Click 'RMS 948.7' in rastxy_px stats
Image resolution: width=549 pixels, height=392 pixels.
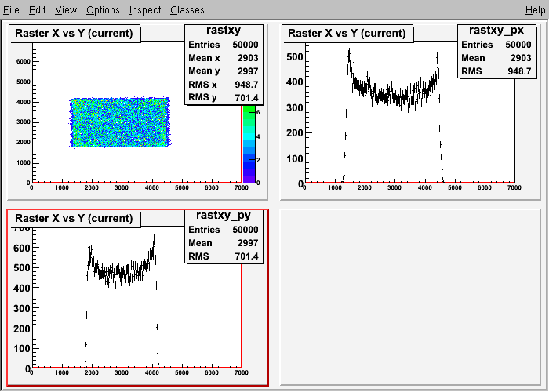click(x=496, y=71)
